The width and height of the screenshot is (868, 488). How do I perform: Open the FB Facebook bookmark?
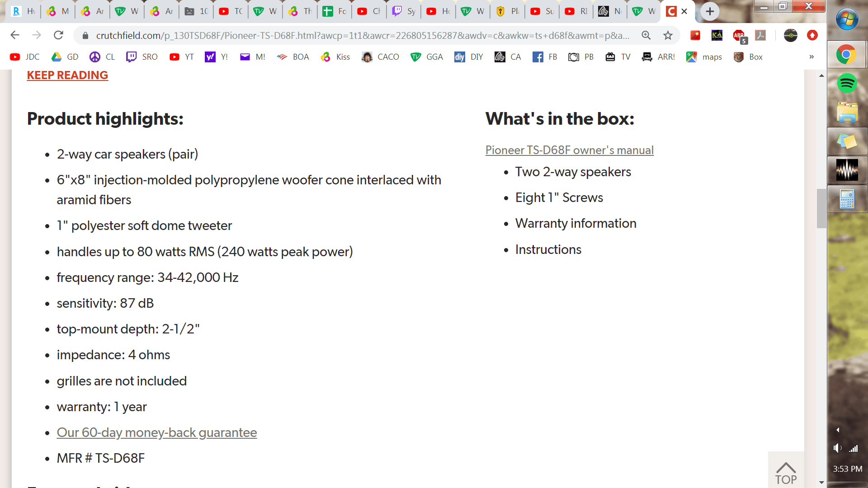545,57
